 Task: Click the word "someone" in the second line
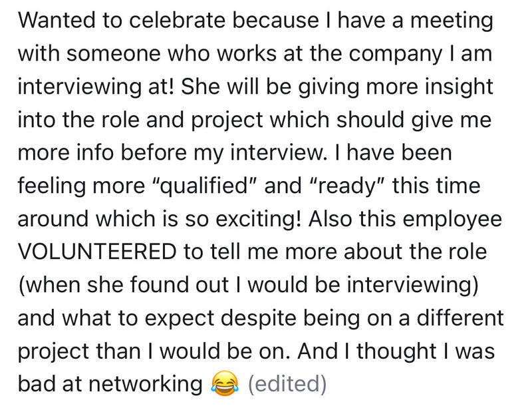pyautogui.click(x=113, y=55)
